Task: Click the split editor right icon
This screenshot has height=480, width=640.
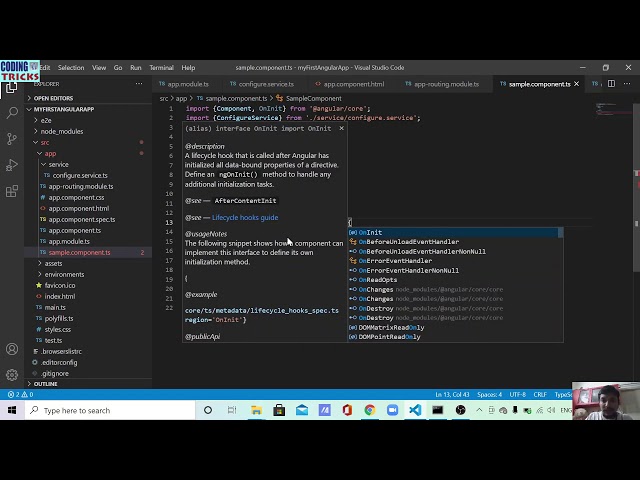Action: (611, 84)
